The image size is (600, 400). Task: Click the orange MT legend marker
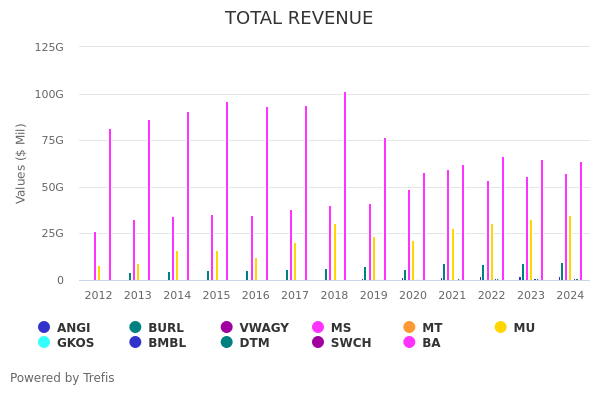(x=410, y=327)
